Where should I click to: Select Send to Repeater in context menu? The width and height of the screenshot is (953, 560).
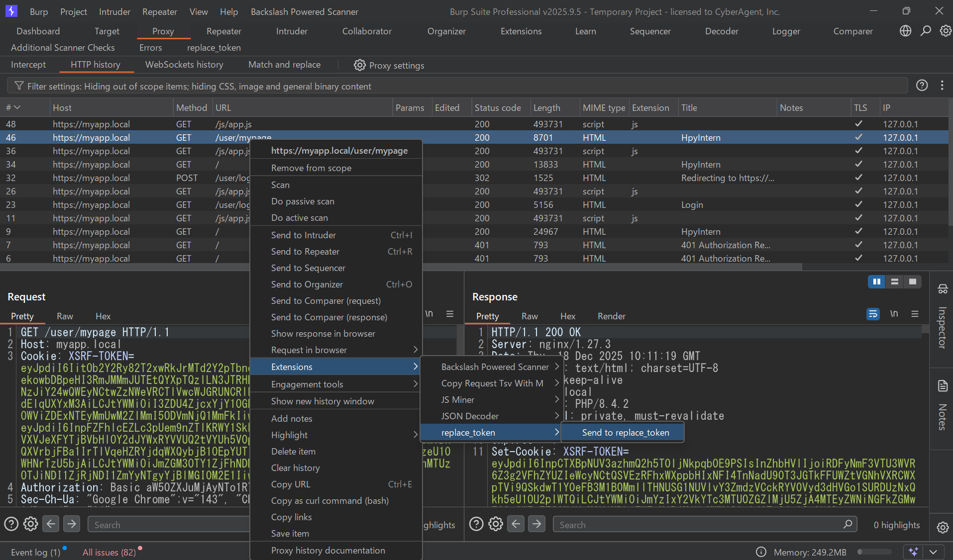[305, 252]
